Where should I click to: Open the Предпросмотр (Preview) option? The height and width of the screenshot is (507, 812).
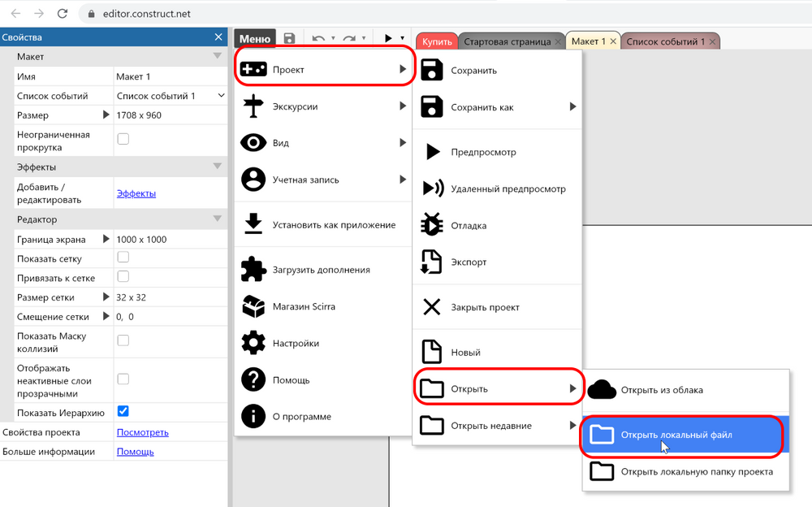486,151
